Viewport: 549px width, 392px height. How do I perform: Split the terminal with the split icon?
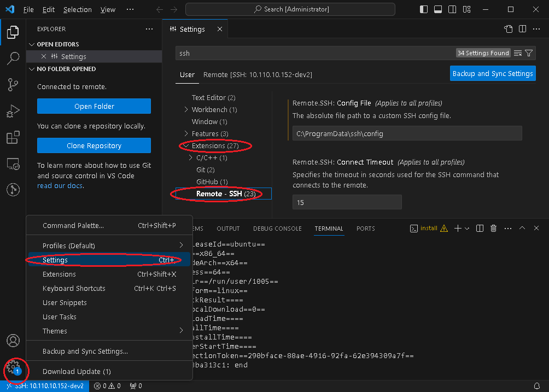(x=480, y=228)
